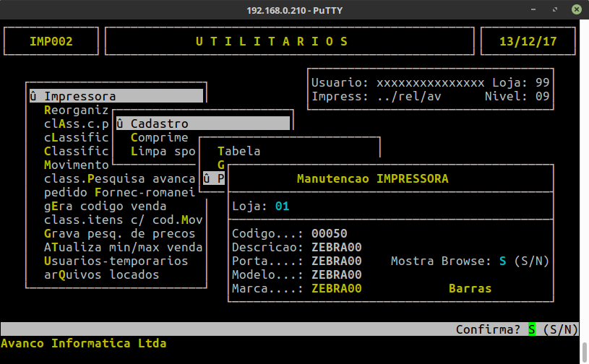Select gEra codigo venda menu item
589x364 pixels.
point(105,206)
